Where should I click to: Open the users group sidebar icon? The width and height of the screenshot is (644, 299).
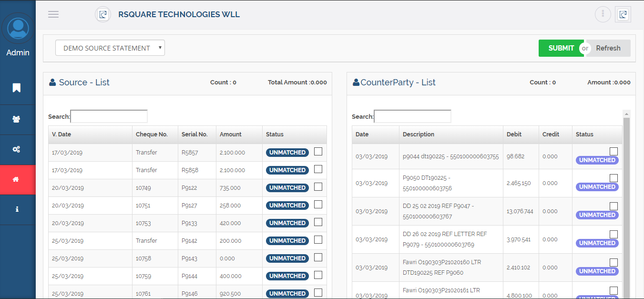click(x=17, y=119)
